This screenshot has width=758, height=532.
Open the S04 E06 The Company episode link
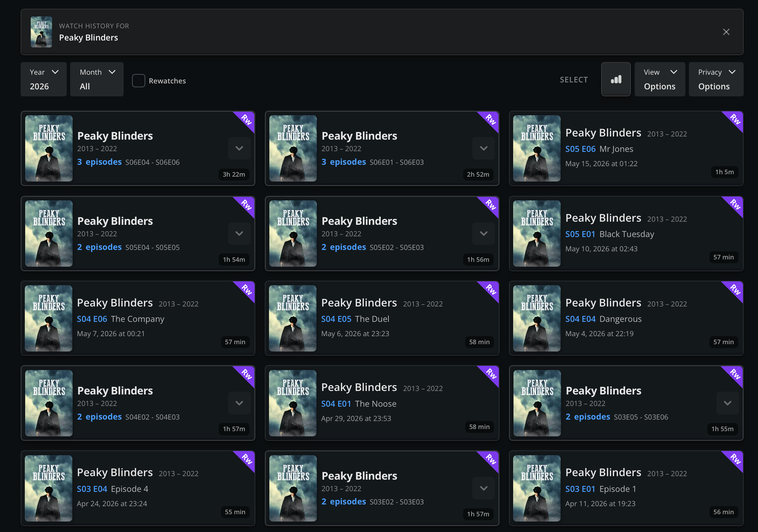[x=121, y=319]
